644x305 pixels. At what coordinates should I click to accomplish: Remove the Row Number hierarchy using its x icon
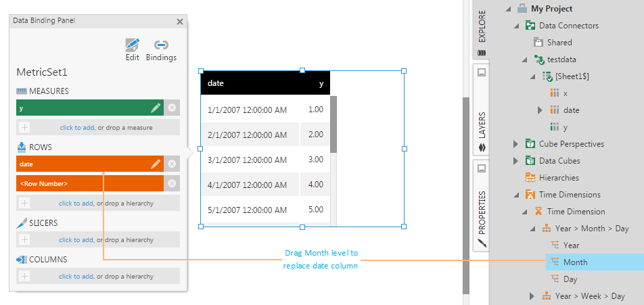(x=172, y=183)
